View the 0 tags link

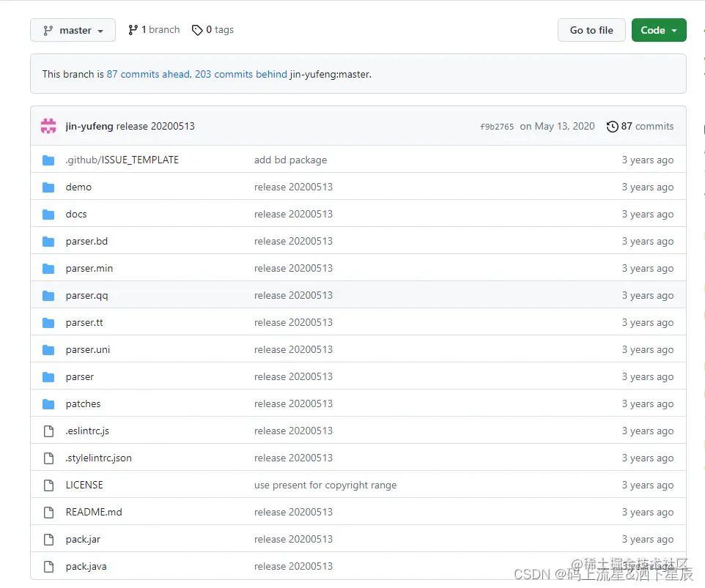coord(213,29)
